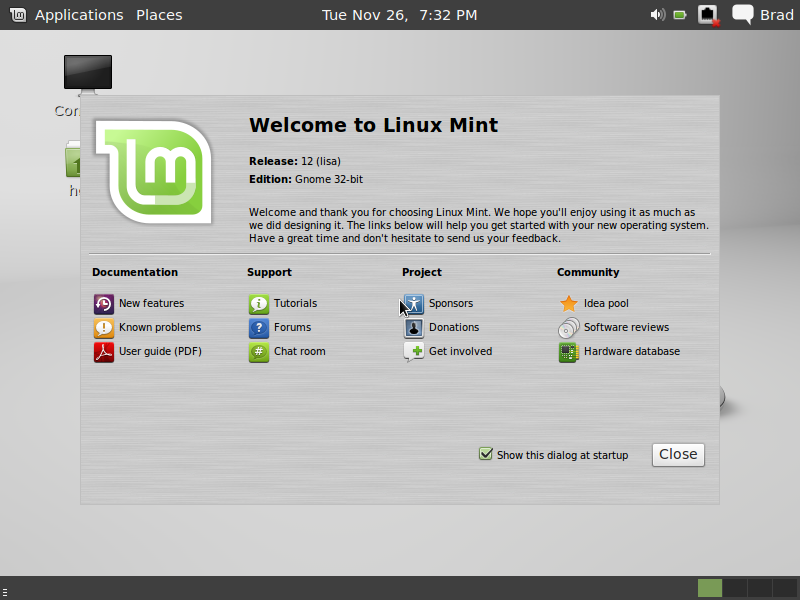Open the User guide (PDF) link
Screen dimensions: 800x600
pyautogui.click(x=160, y=351)
